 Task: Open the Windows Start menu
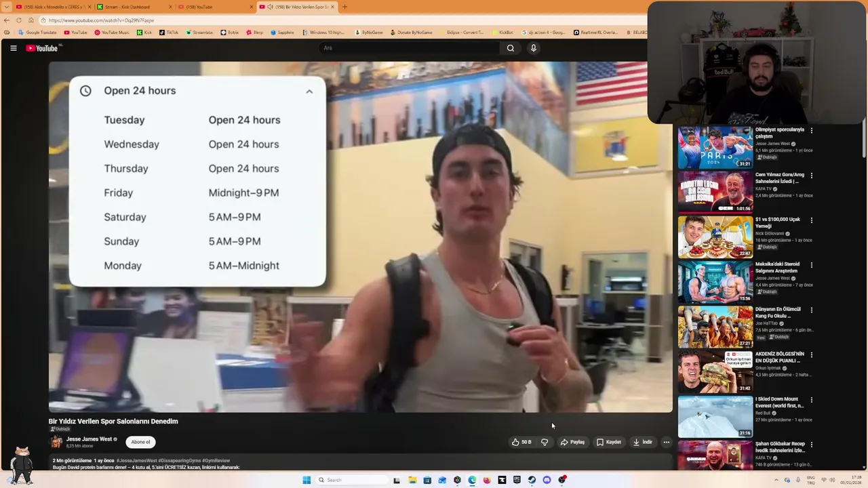(307, 480)
